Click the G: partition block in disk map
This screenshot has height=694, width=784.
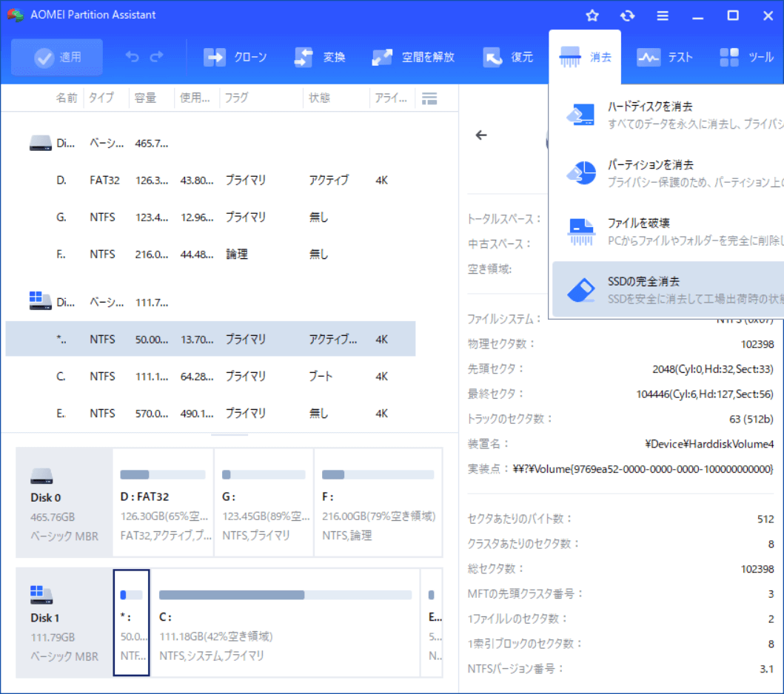[x=264, y=502]
